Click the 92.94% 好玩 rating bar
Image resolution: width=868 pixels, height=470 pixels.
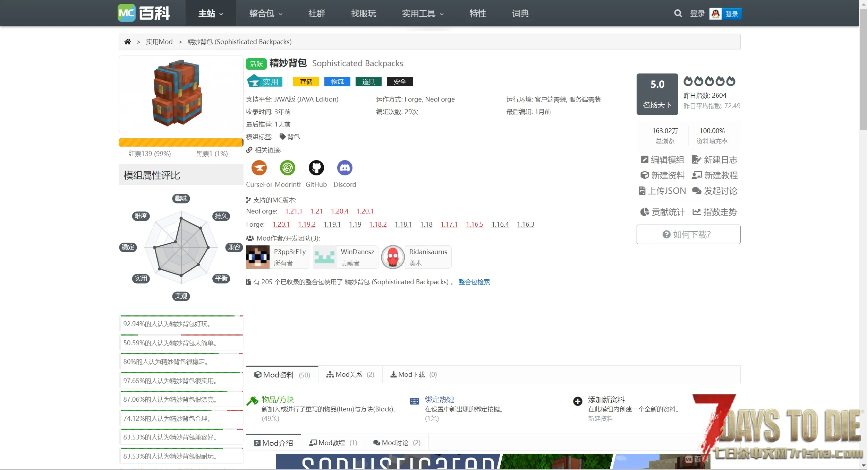[x=181, y=324]
